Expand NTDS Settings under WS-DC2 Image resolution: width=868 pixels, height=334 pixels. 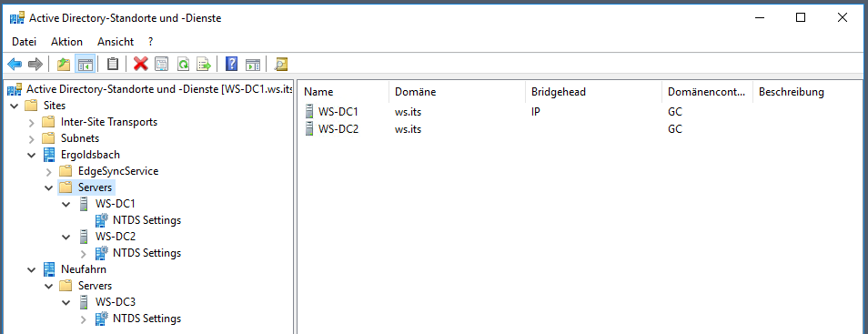pos(84,253)
